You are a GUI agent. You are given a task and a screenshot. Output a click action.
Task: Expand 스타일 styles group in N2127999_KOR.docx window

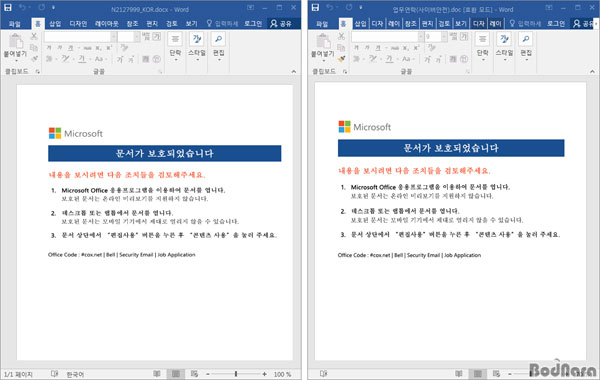197,47
